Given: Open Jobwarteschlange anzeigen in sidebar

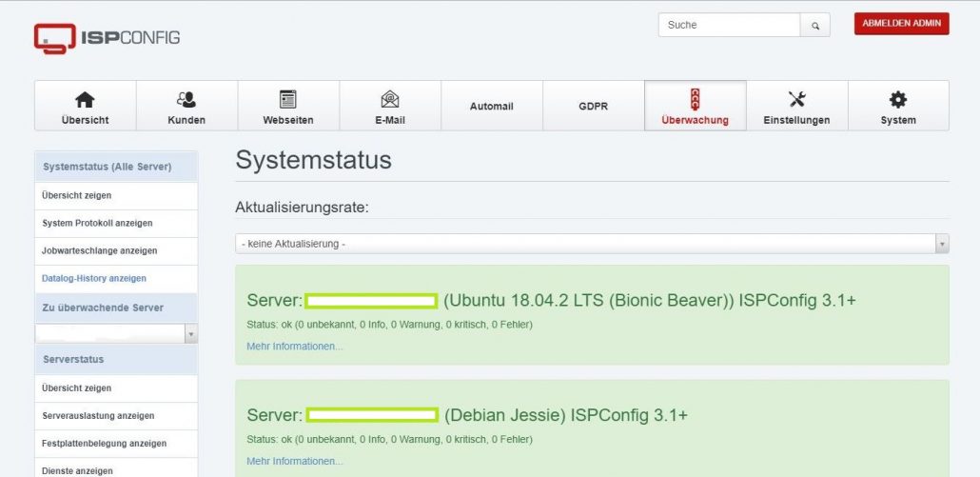Looking at the screenshot, I should [x=99, y=250].
